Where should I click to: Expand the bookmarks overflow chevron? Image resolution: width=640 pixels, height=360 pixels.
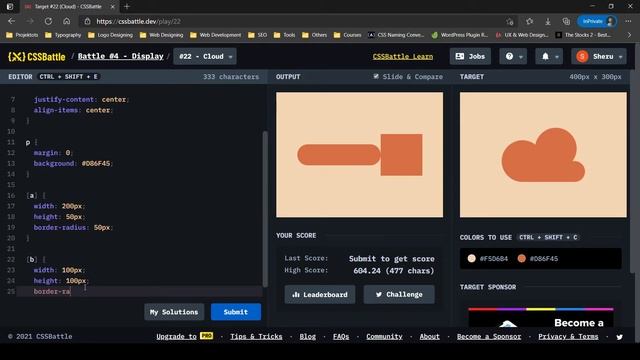[629, 35]
